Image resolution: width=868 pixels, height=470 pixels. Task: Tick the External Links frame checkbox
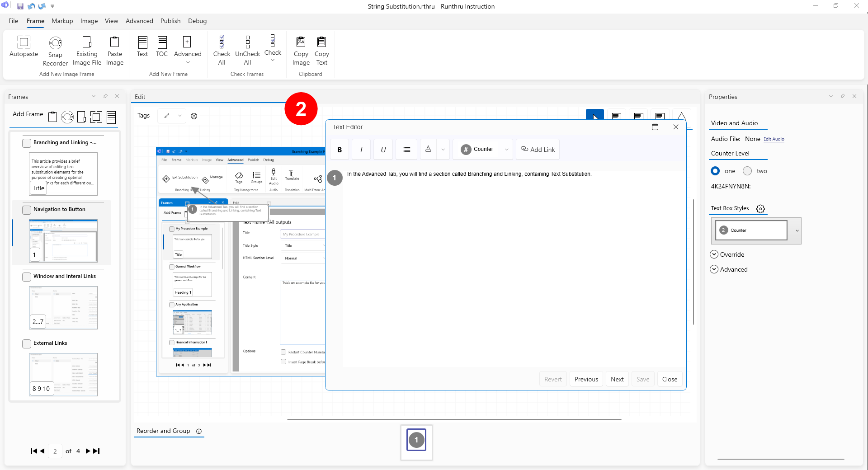(27, 343)
